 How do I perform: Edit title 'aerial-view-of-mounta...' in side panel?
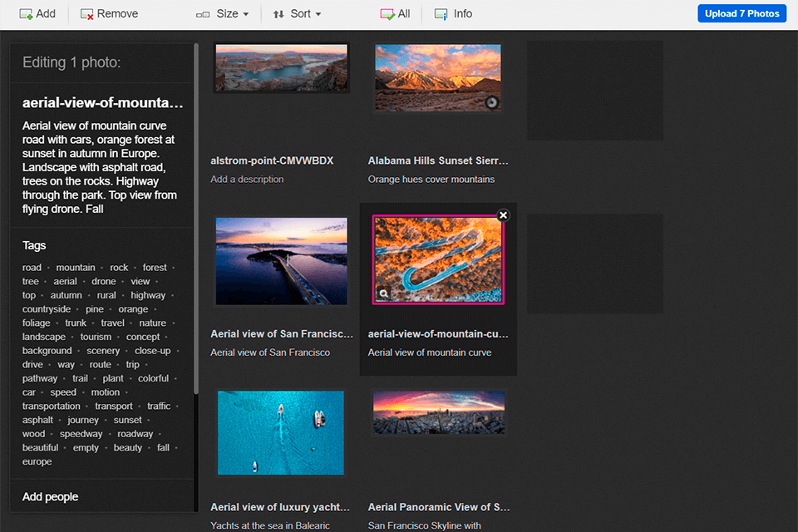coord(103,103)
